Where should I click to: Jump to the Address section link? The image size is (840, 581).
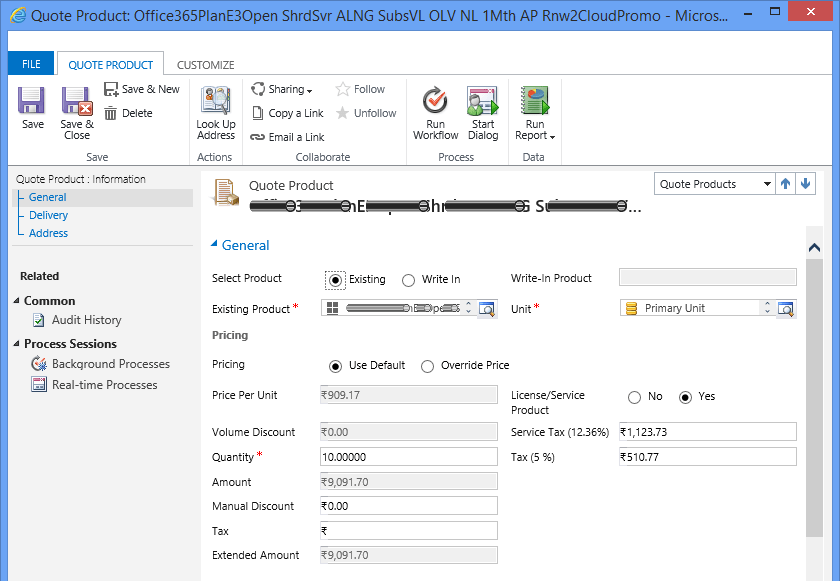click(48, 233)
